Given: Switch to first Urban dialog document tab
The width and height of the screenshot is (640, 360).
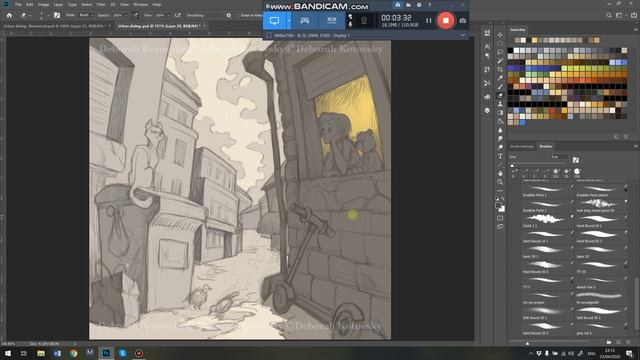Looking at the screenshot, I should (x=56, y=26).
